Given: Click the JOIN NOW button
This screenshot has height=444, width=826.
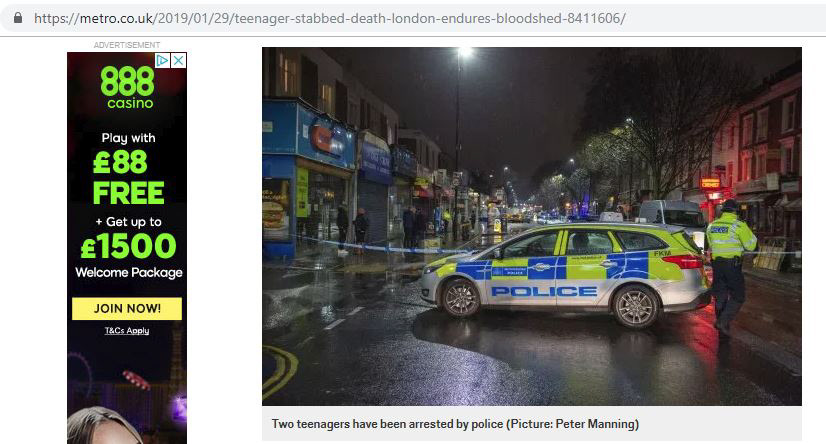Looking at the screenshot, I should [127, 309].
